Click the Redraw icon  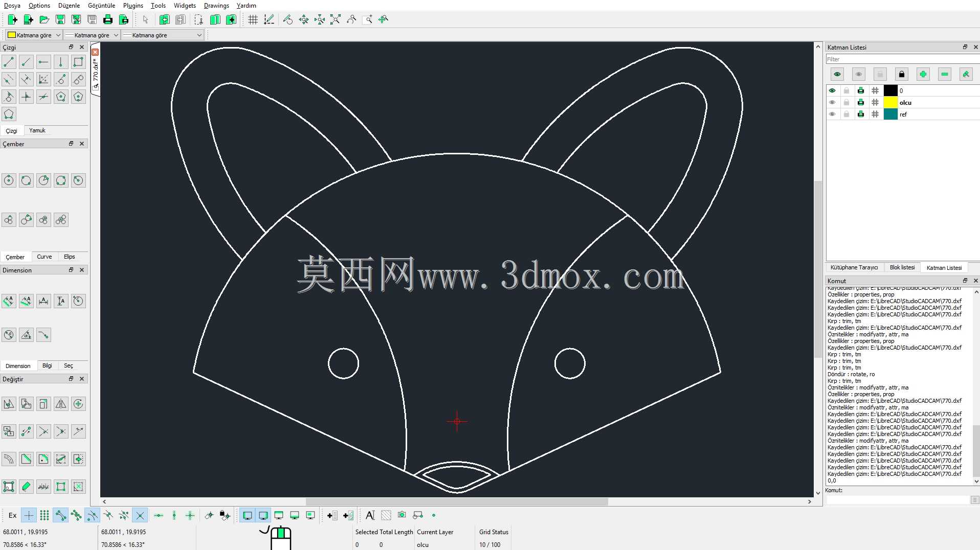(288, 19)
